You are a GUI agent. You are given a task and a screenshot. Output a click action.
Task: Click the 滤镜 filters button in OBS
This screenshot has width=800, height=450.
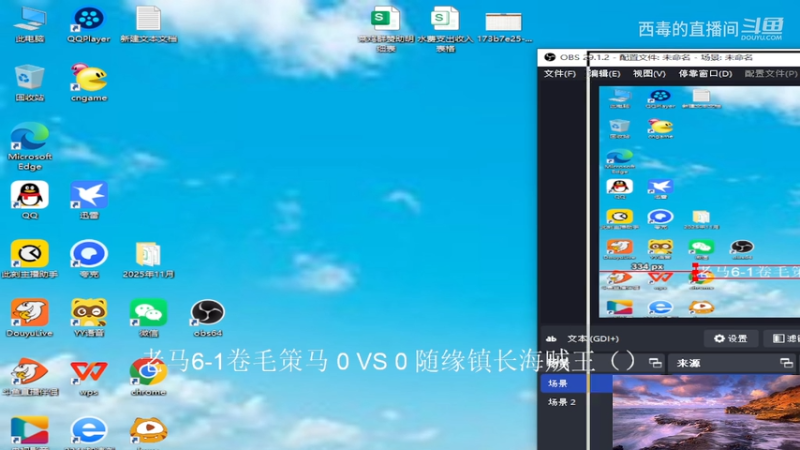(783, 338)
